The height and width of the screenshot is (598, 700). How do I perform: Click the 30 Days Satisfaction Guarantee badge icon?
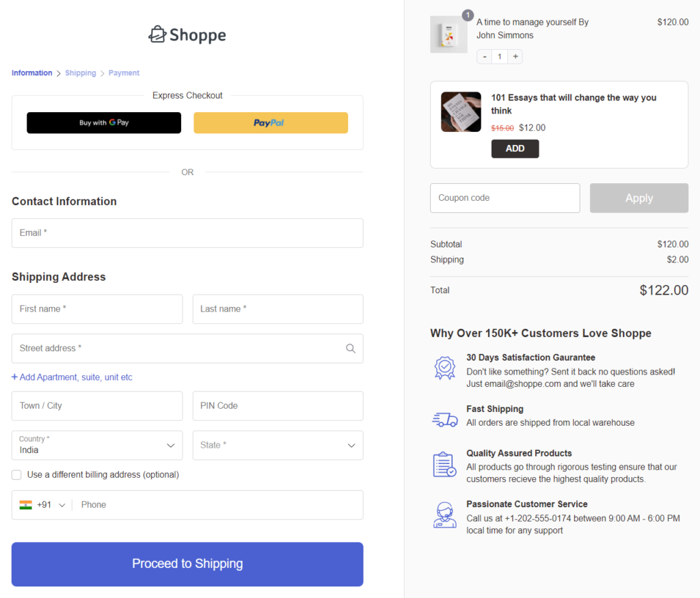445,368
